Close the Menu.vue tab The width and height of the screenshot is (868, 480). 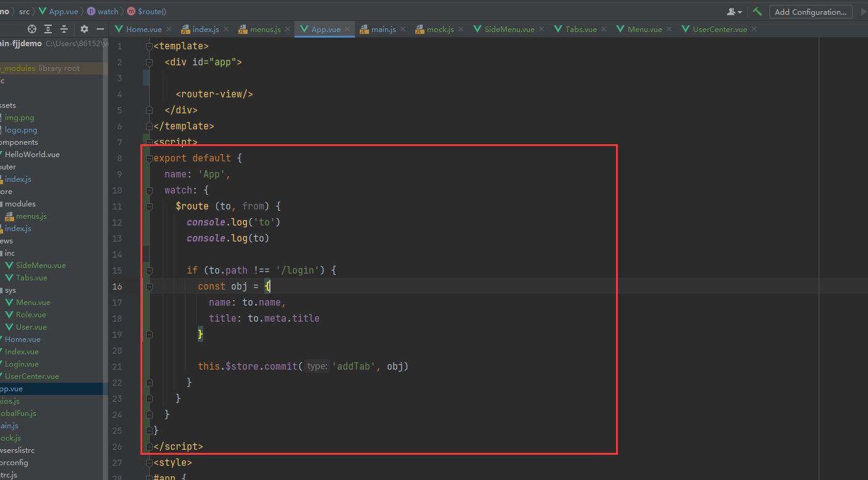pyautogui.click(x=668, y=29)
